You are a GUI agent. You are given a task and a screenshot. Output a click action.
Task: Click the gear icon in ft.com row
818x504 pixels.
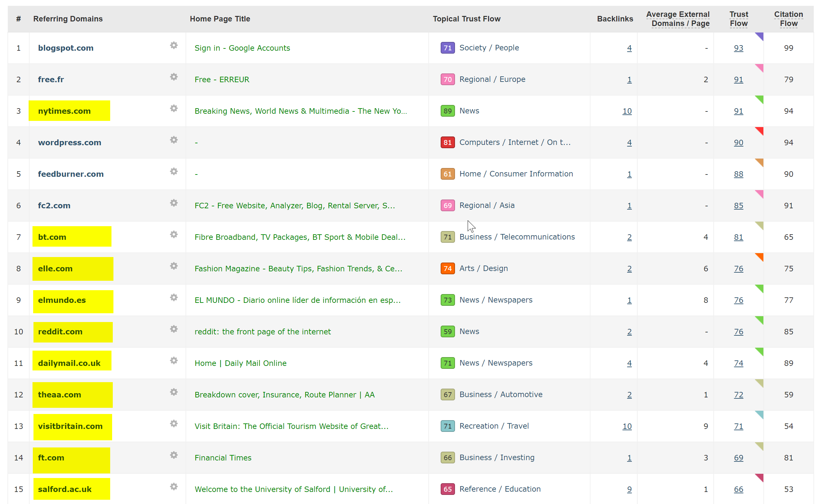coord(174,455)
